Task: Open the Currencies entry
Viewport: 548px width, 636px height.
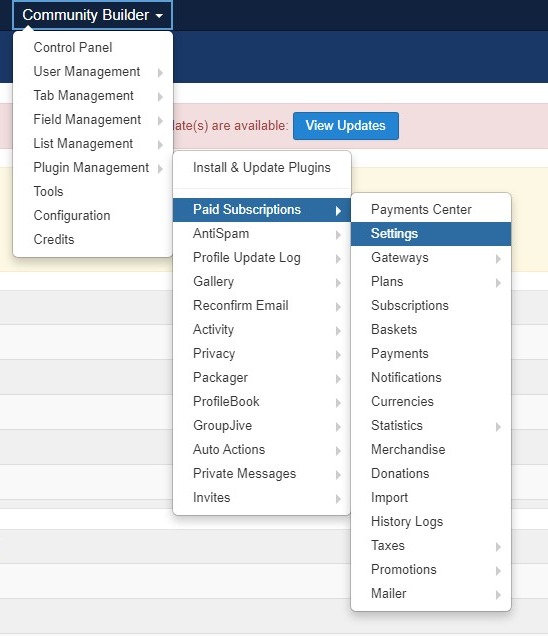Action: 431,401
